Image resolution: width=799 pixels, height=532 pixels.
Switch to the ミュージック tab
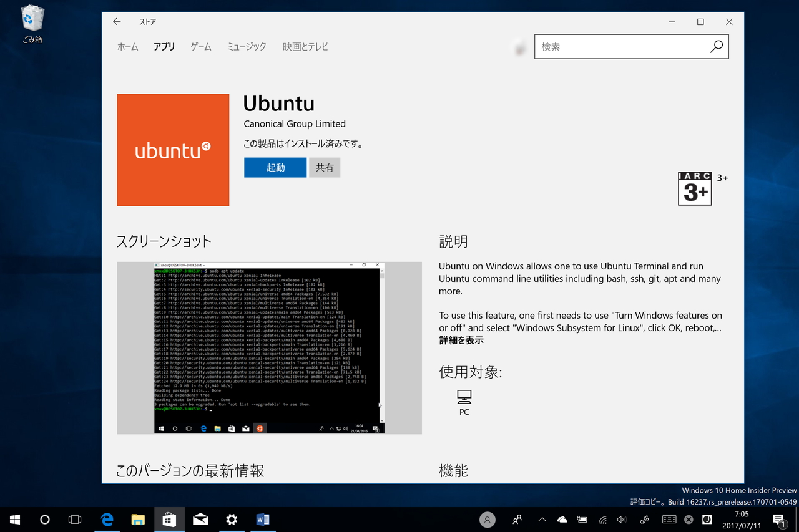(247, 46)
